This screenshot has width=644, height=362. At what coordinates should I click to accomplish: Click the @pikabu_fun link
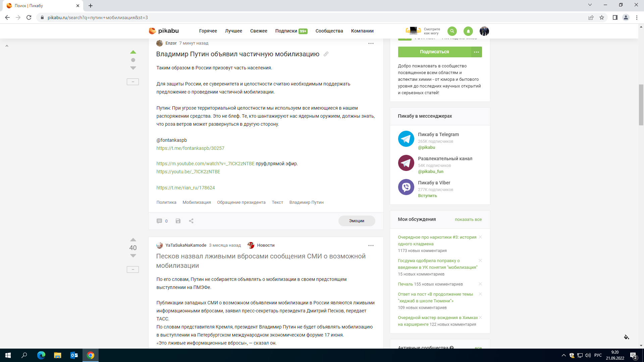click(x=431, y=172)
